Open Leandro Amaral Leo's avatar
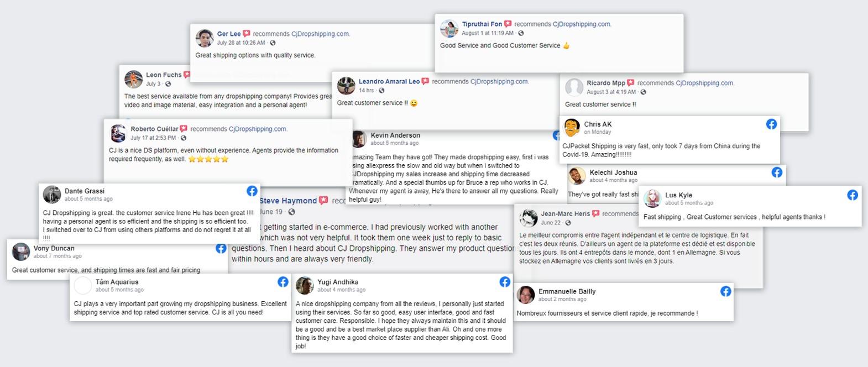This screenshot has width=868, height=367. click(346, 86)
